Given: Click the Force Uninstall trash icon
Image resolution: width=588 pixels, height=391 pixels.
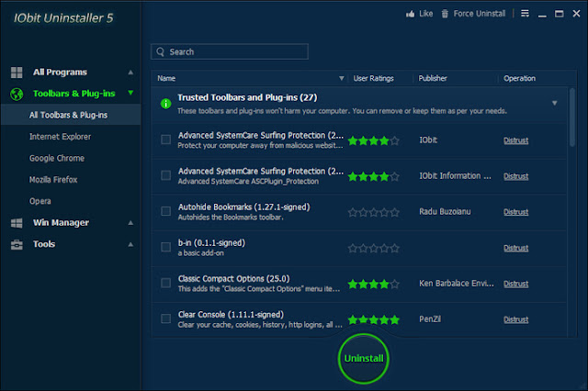Looking at the screenshot, I should point(445,14).
